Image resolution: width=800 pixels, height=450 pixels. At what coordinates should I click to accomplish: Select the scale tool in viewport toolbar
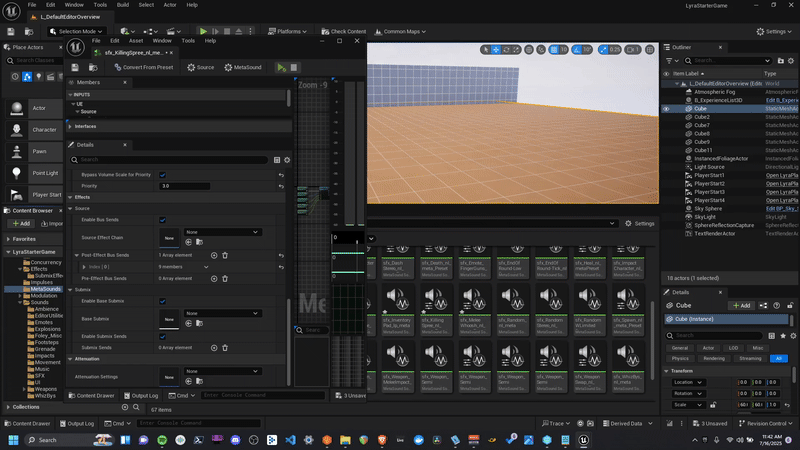pyautogui.click(x=516, y=50)
